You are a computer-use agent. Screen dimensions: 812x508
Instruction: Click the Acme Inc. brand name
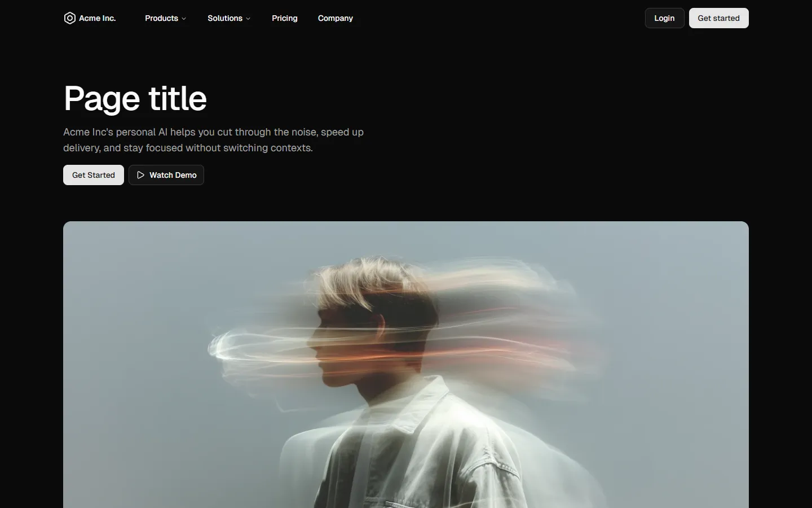[x=98, y=18]
